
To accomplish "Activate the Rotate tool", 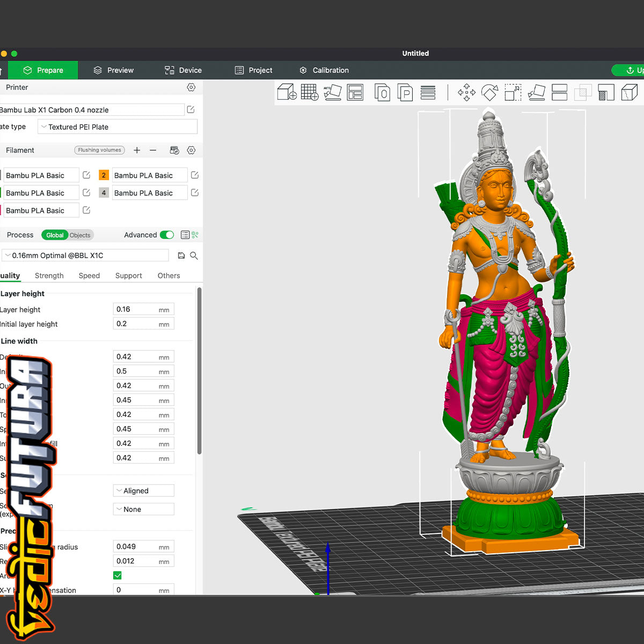I will click(x=489, y=92).
